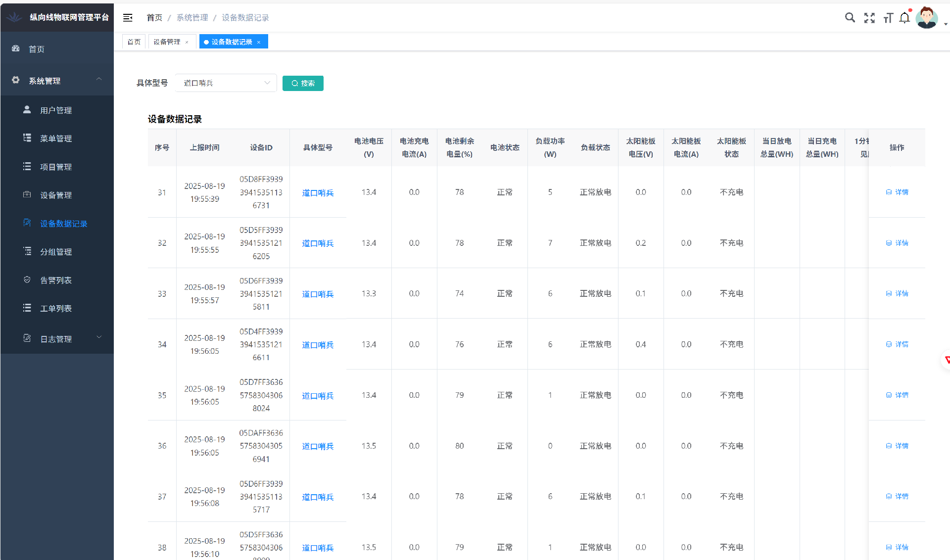Open 用户管理 in the sidebar
950x560 pixels.
click(56, 110)
